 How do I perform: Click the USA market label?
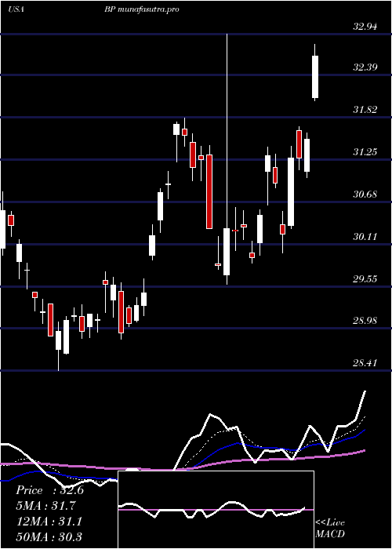coord(16,9)
